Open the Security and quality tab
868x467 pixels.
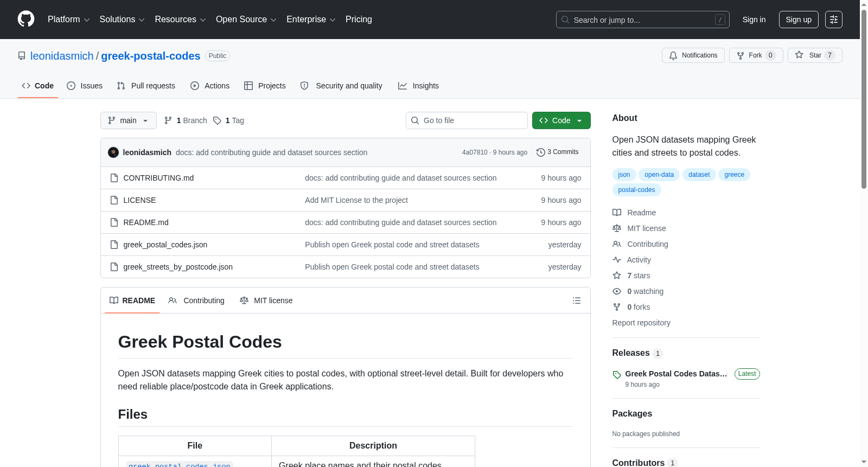coord(341,86)
